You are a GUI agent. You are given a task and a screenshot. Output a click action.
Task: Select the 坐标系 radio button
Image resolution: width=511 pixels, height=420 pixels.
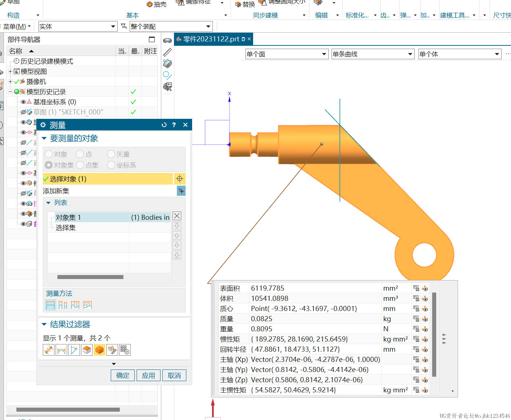click(x=111, y=165)
